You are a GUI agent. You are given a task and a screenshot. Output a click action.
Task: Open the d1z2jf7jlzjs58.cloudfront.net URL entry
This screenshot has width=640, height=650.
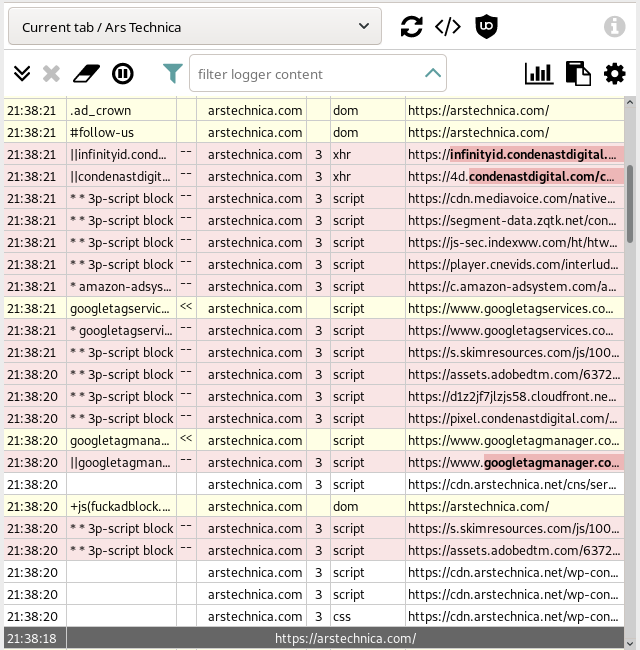coord(515,396)
